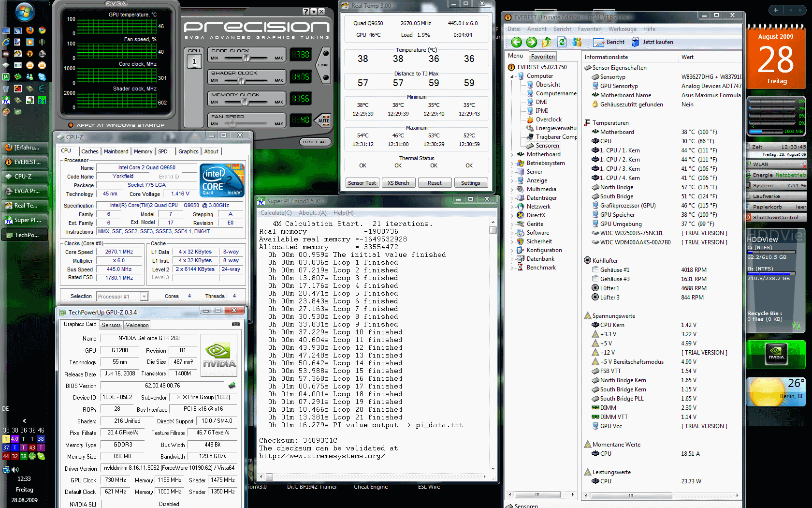Click the BIOS save icon in GPU-Z
The width and height of the screenshot is (812, 508).
pyautogui.click(x=232, y=386)
